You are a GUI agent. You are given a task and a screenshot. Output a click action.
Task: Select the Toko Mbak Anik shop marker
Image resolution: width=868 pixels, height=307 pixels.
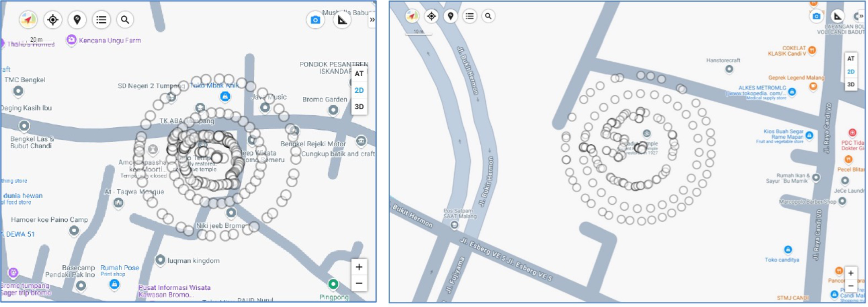pos(225,96)
